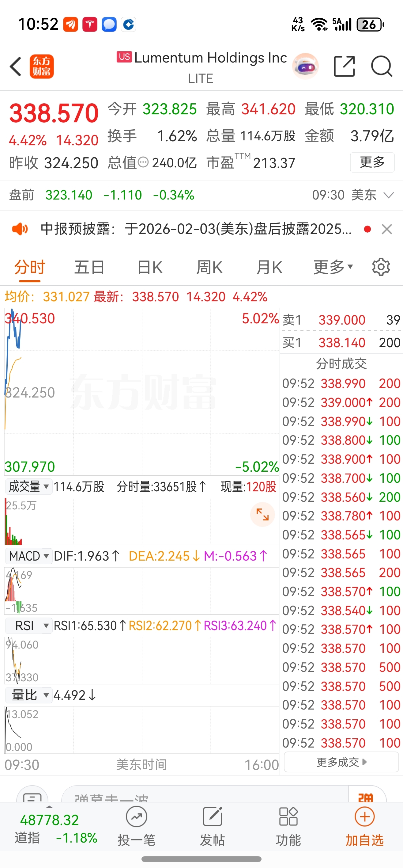Open the 成交量 indicator dropdown
Image resolution: width=403 pixels, height=868 pixels.
[28, 487]
